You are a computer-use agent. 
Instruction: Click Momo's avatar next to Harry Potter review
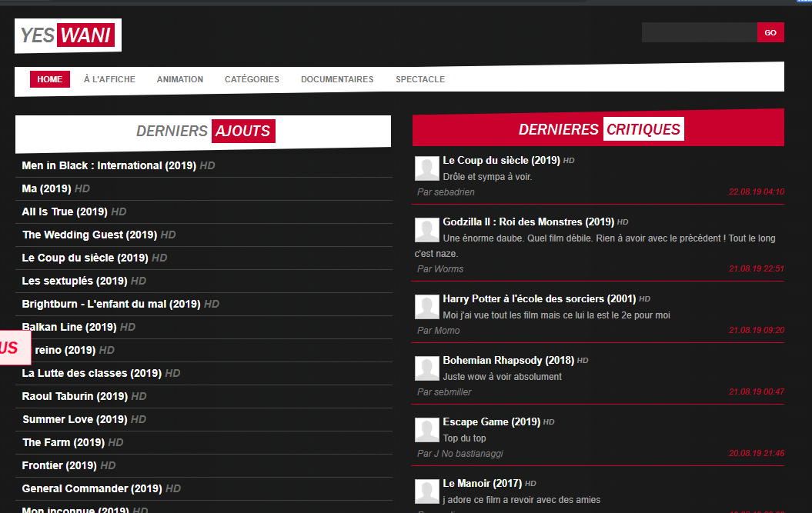click(426, 307)
